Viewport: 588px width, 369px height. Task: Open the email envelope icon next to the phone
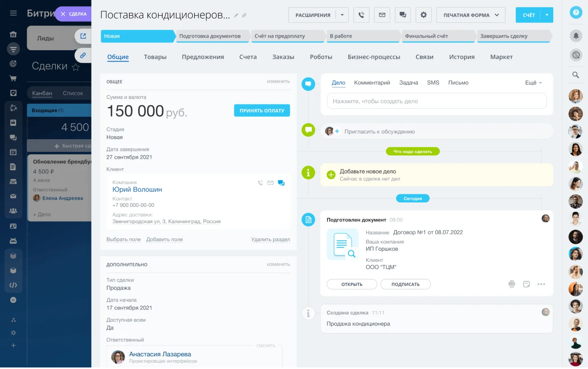click(382, 15)
